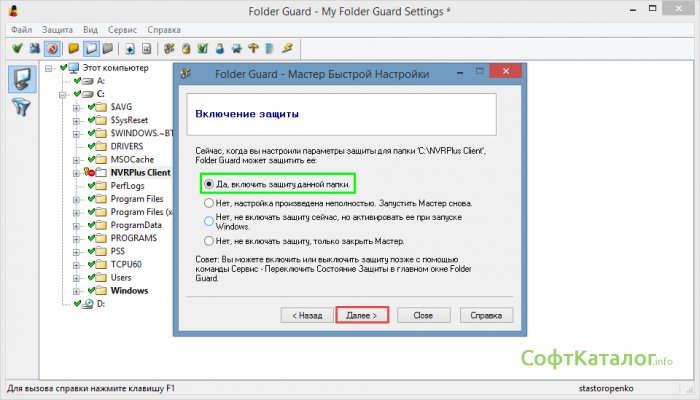Click the green checkmark apply toolbar icon

click(x=18, y=48)
